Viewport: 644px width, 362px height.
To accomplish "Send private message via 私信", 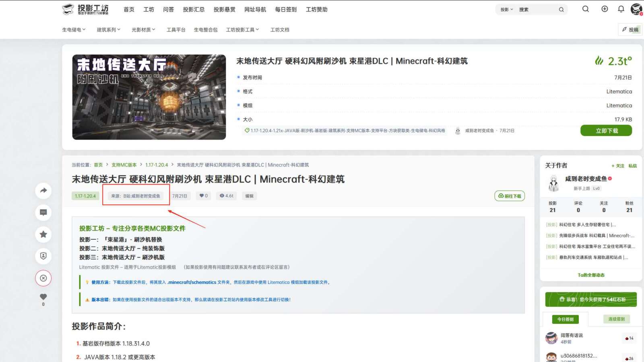I will coord(633,166).
